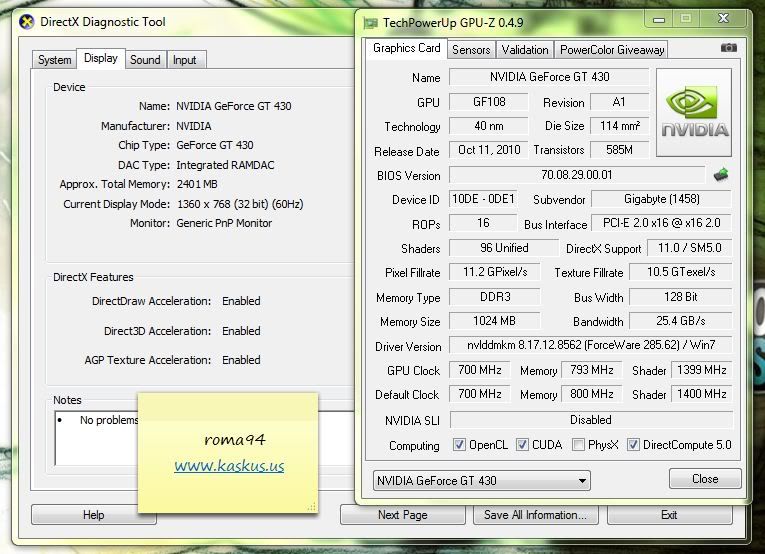This screenshot has width=765, height=554.
Task: Click the Device ID 10DE - 0DE1 field
Action: 483,199
